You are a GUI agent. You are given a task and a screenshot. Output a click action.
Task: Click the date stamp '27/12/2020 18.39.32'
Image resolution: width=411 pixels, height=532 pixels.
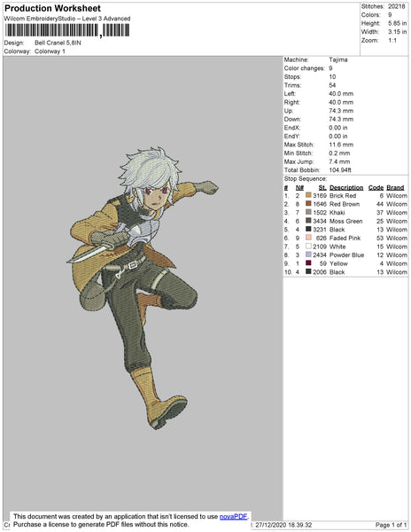pos(283,525)
